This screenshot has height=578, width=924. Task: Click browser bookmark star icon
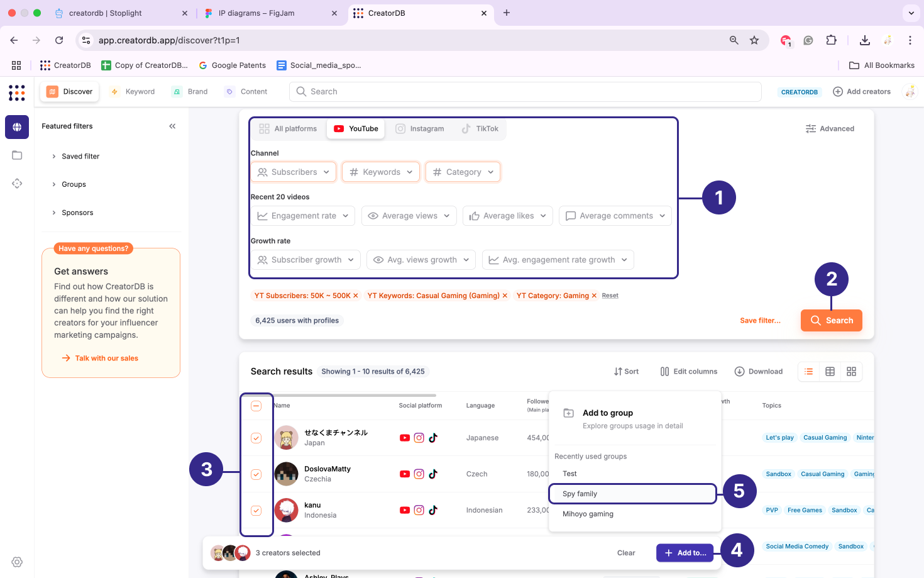tap(754, 40)
